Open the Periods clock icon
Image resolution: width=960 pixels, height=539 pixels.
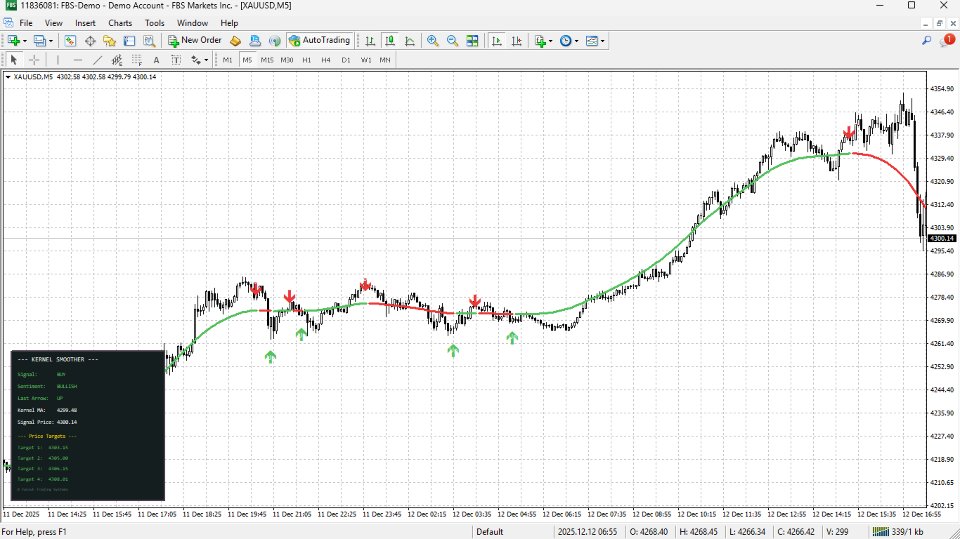point(566,40)
